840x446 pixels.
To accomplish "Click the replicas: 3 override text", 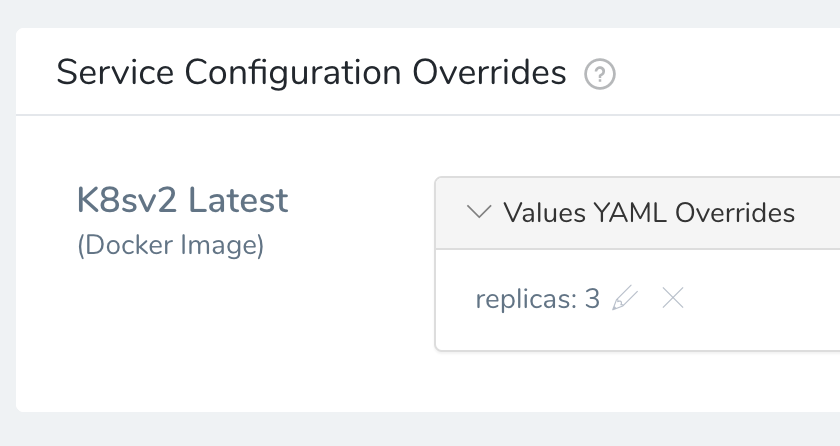I will pyautogui.click(x=537, y=299).
